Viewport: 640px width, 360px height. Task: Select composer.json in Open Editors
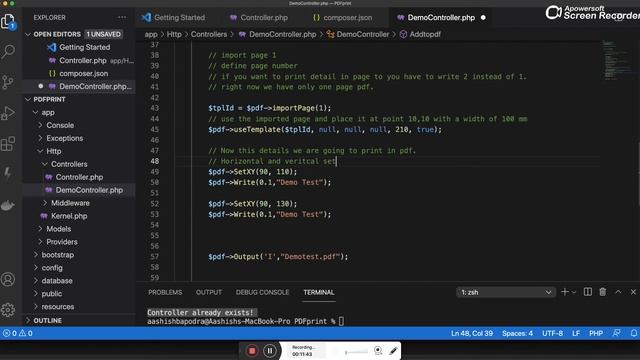click(x=83, y=73)
